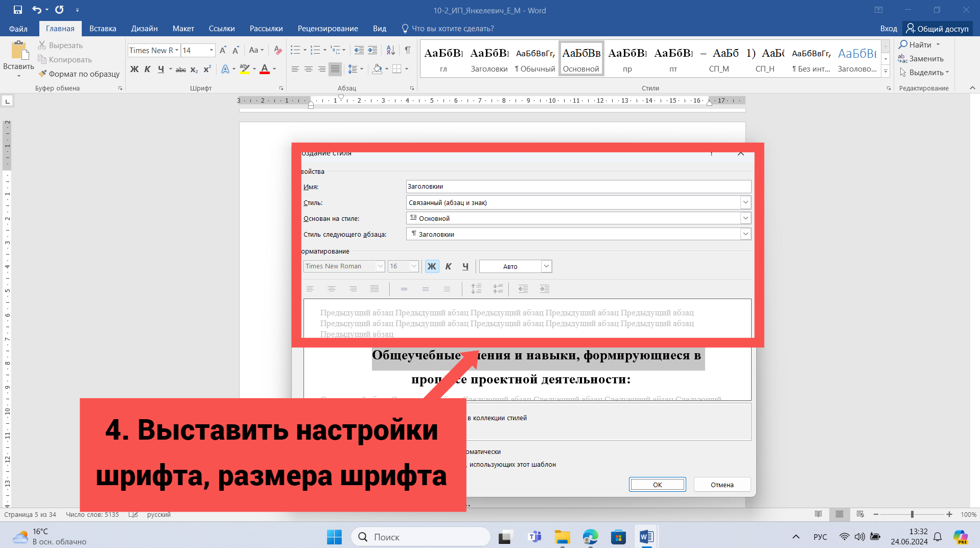
Task: Redo the last action
Action: pos(59,10)
